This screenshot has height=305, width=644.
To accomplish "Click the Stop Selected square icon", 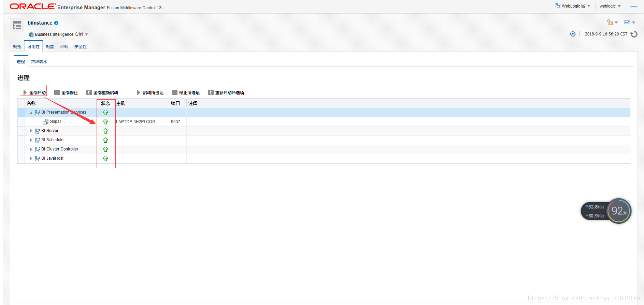I will [x=175, y=92].
